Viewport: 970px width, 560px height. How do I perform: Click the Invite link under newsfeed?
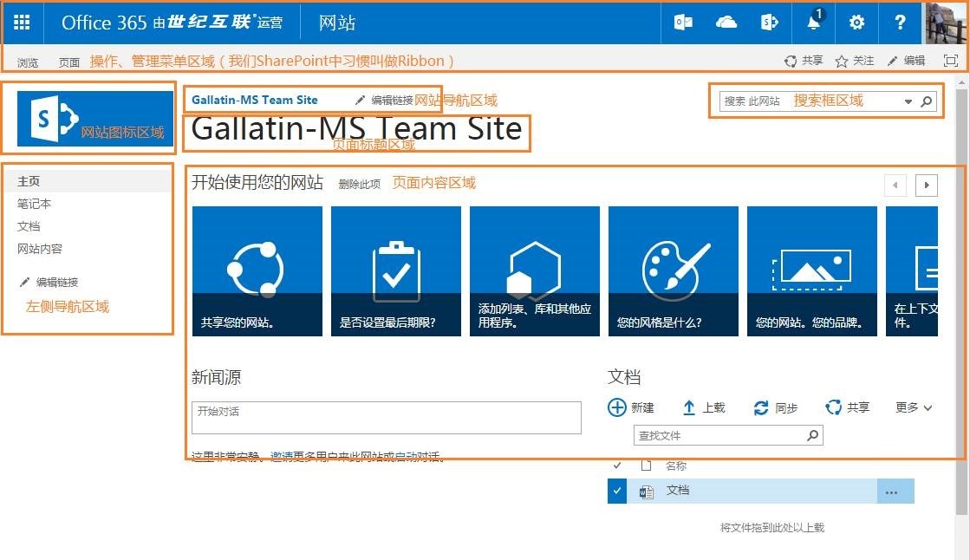coord(282,457)
